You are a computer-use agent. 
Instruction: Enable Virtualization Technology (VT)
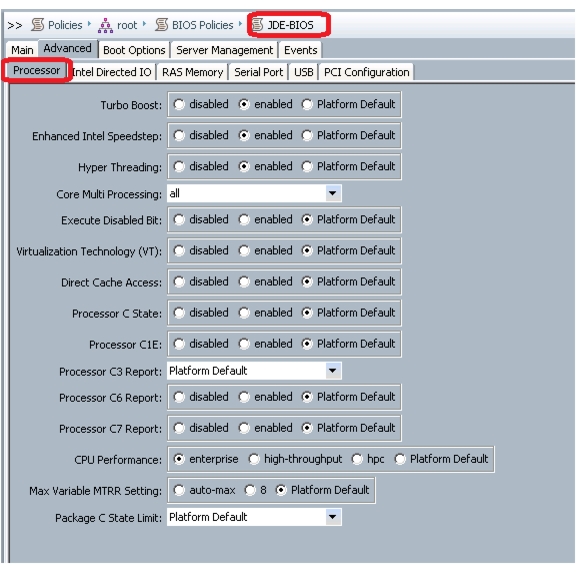[244, 251]
